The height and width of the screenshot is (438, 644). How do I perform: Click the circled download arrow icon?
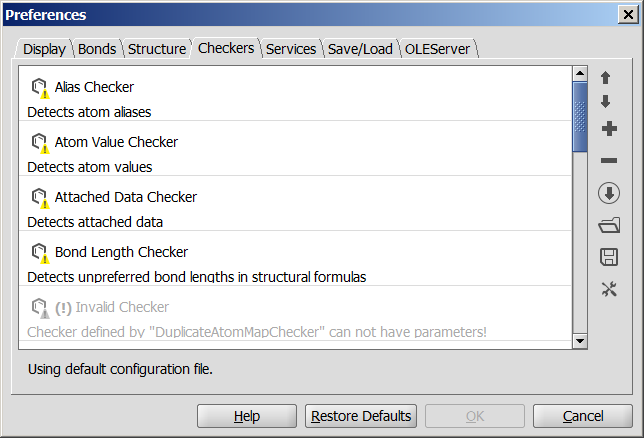pyautogui.click(x=608, y=193)
